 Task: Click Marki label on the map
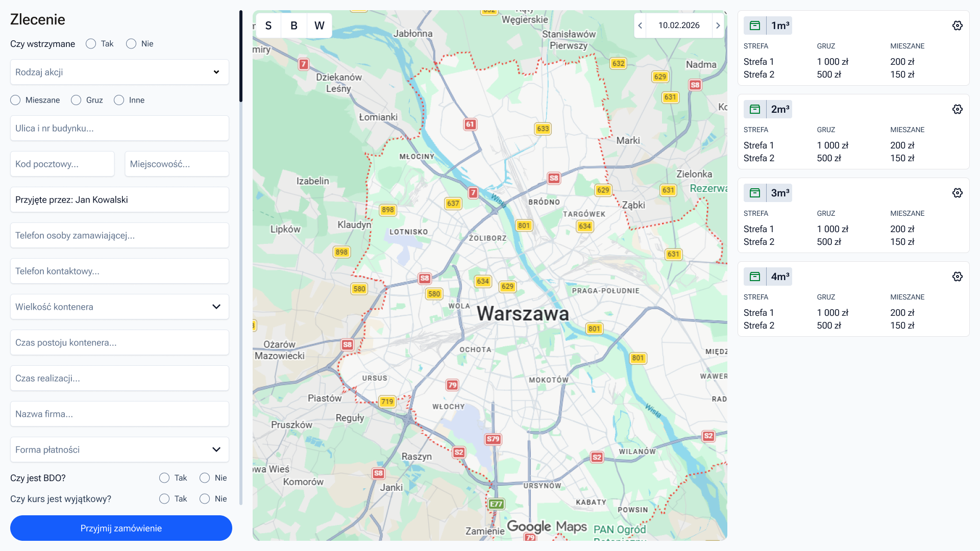point(628,140)
